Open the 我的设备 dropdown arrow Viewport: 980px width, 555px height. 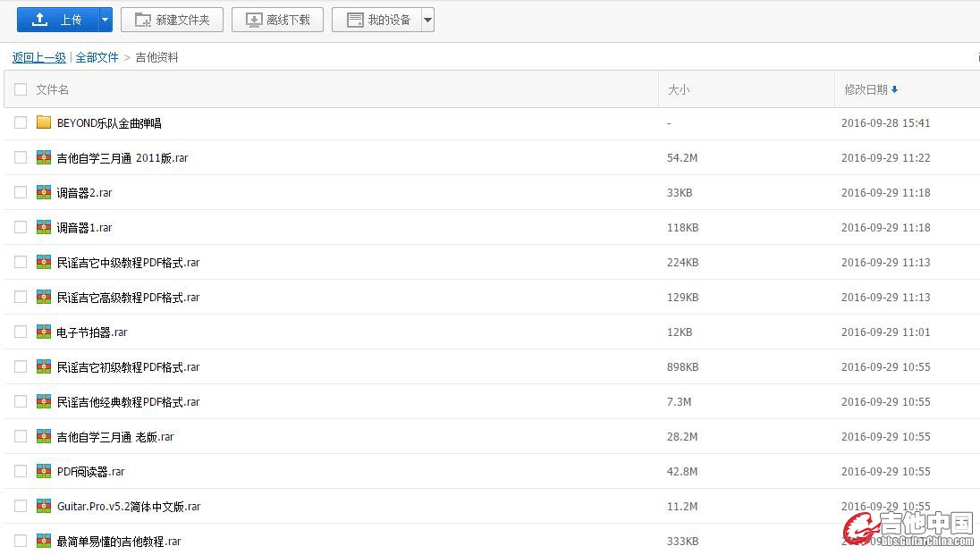[x=427, y=20]
